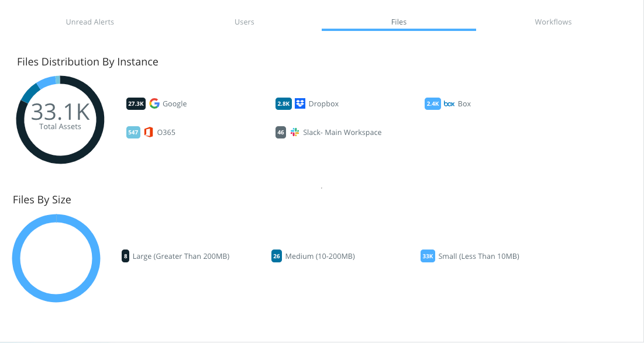Screen dimensions: 644x343
Task: Click the Small (Less Than 10MB) legend
Action: pyautogui.click(x=478, y=256)
